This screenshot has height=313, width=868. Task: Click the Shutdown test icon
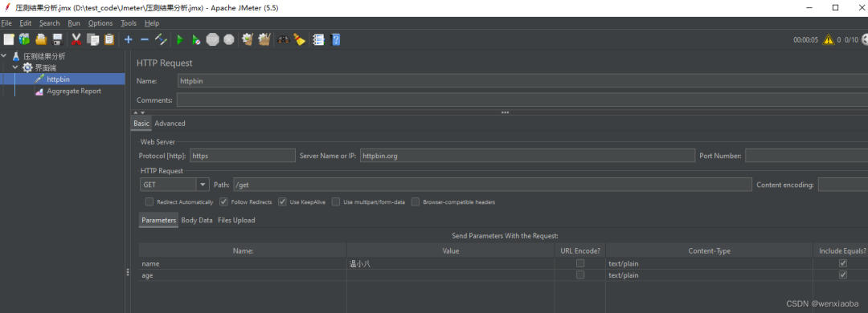click(228, 39)
